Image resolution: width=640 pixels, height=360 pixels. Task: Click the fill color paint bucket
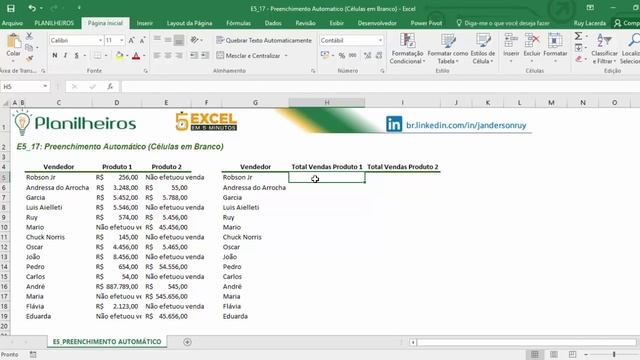tap(120, 56)
